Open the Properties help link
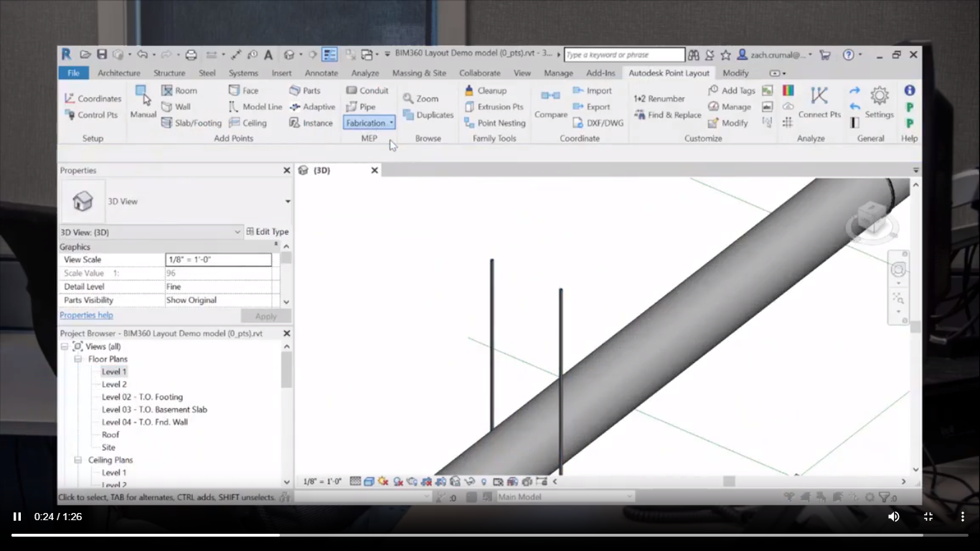Screen dimensions: 980x551 86,315
